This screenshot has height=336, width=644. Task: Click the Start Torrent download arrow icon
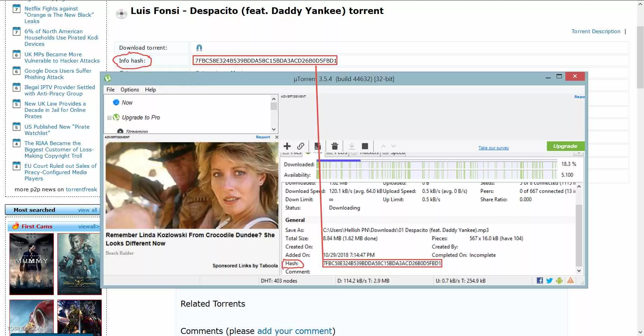[352, 146]
